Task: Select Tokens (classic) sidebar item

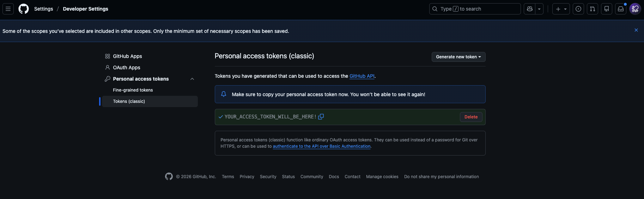Action: 150,101
